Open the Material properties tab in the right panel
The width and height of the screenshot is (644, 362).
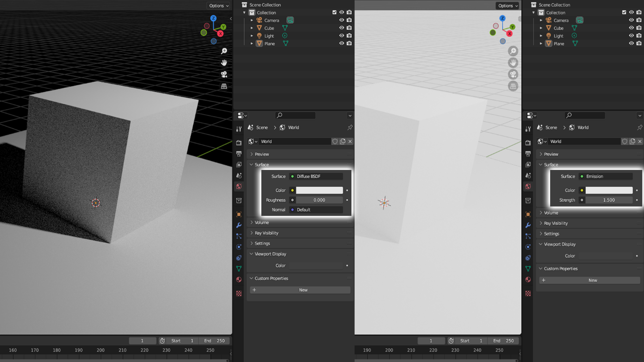[x=528, y=279]
